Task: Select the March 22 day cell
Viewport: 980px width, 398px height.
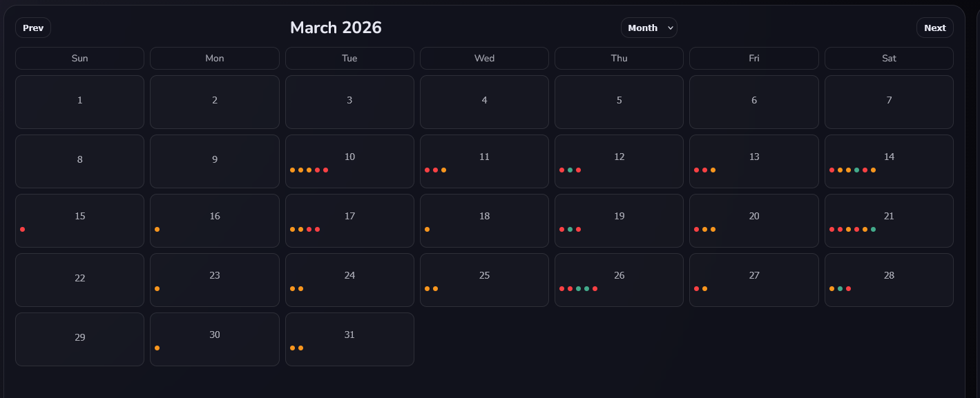Action: (x=79, y=279)
